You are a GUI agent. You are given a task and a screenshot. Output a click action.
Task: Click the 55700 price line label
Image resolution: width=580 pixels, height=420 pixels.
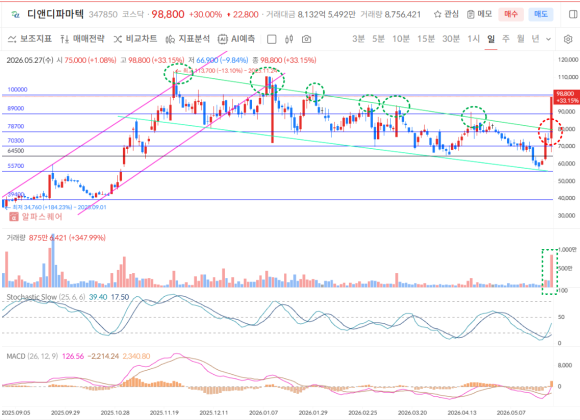click(x=16, y=166)
